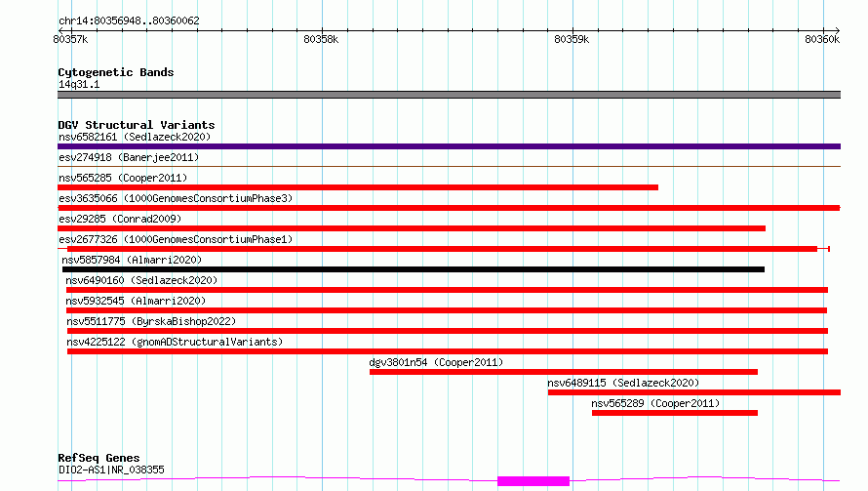
Task: Click the RefSeq Genes track title
Action: pyautogui.click(x=99, y=458)
